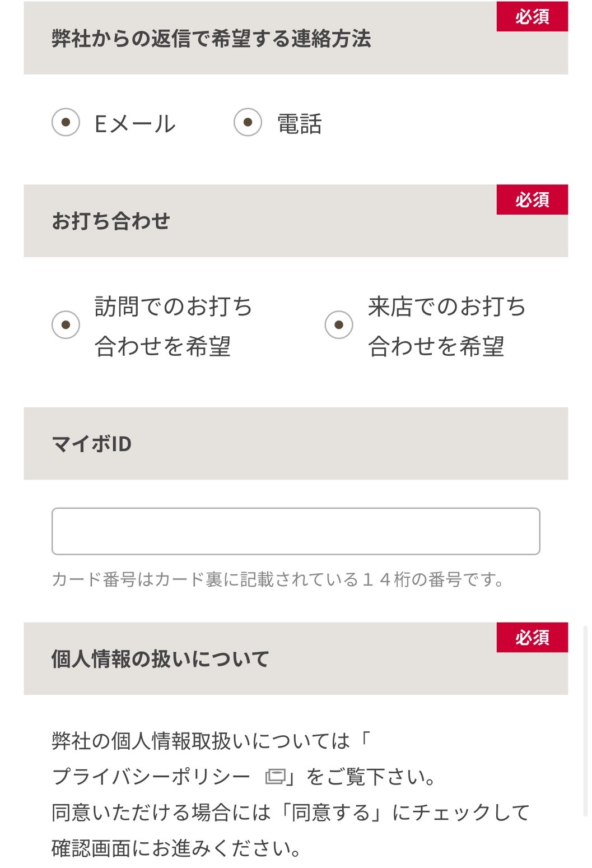Click the 電話 label text
The height and width of the screenshot is (868, 592).
tap(300, 124)
